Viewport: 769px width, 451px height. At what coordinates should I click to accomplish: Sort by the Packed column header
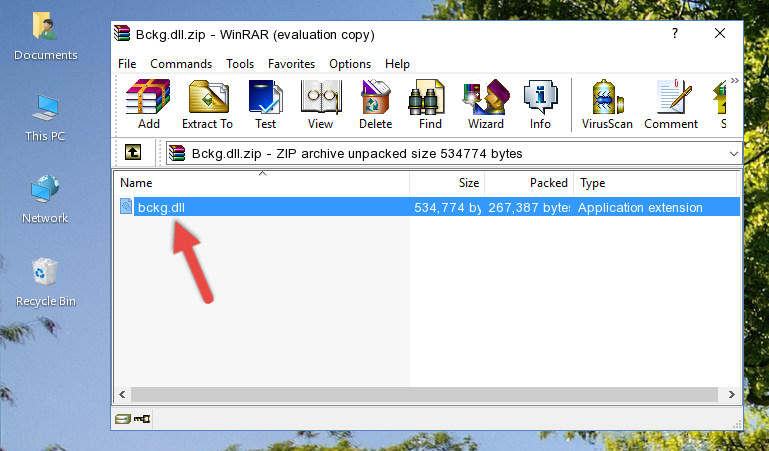click(529, 183)
